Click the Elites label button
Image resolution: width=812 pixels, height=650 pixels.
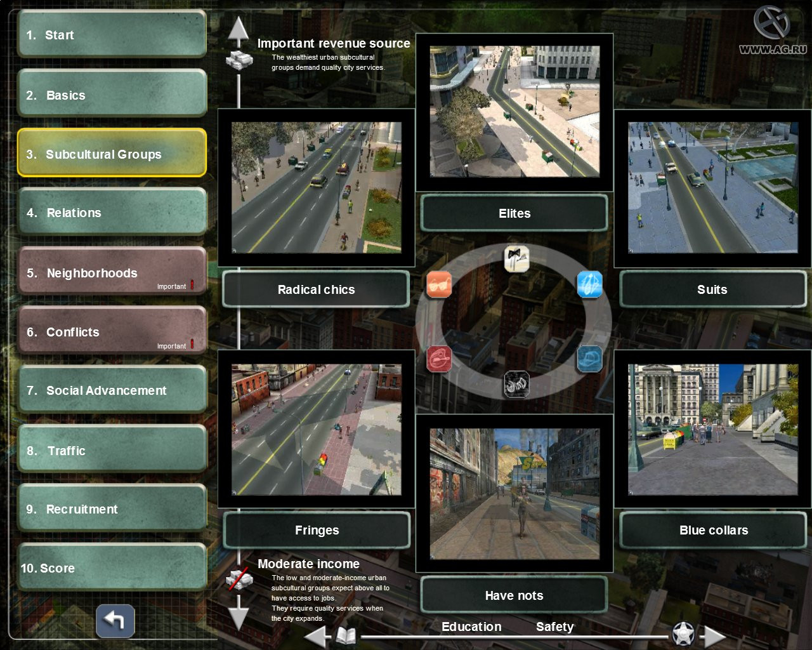click(x=514, y=213)
